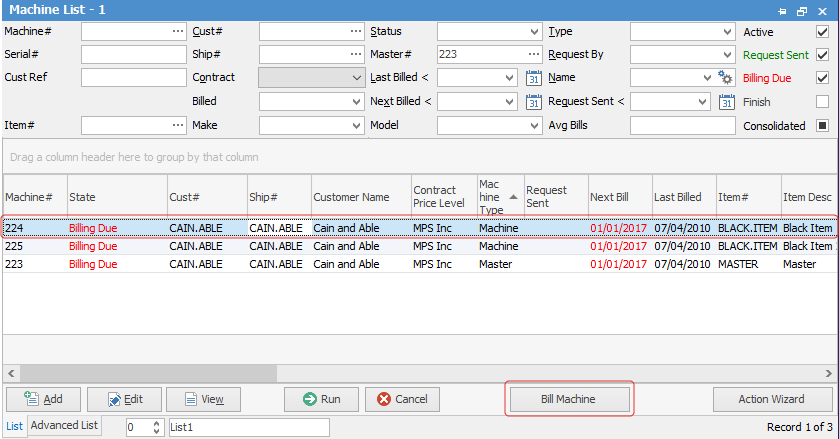Open the Action Wizard
This screenshot has height=439, width=839.
point(771,399)
